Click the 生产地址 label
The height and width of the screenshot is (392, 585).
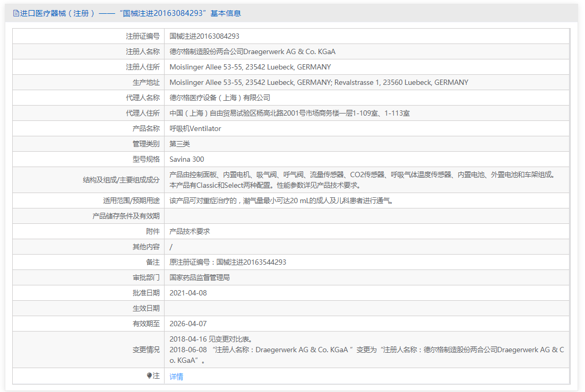click(146, 82)
